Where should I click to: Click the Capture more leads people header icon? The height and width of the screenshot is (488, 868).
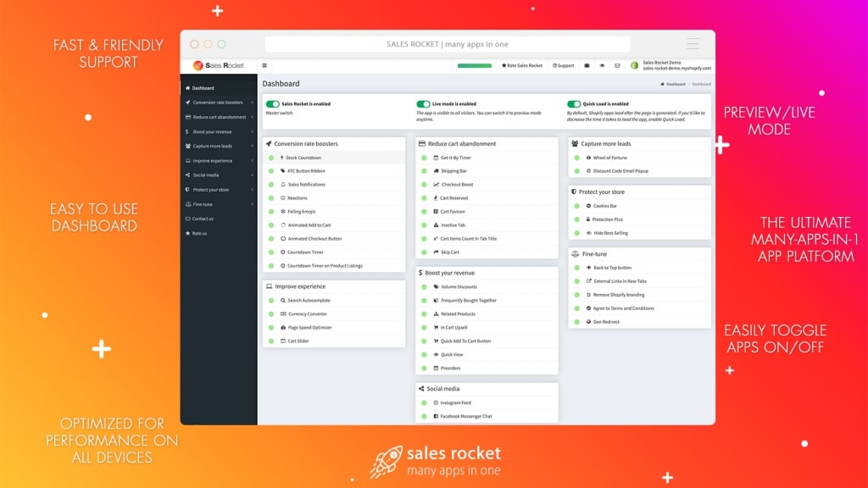tap(575, 144)
